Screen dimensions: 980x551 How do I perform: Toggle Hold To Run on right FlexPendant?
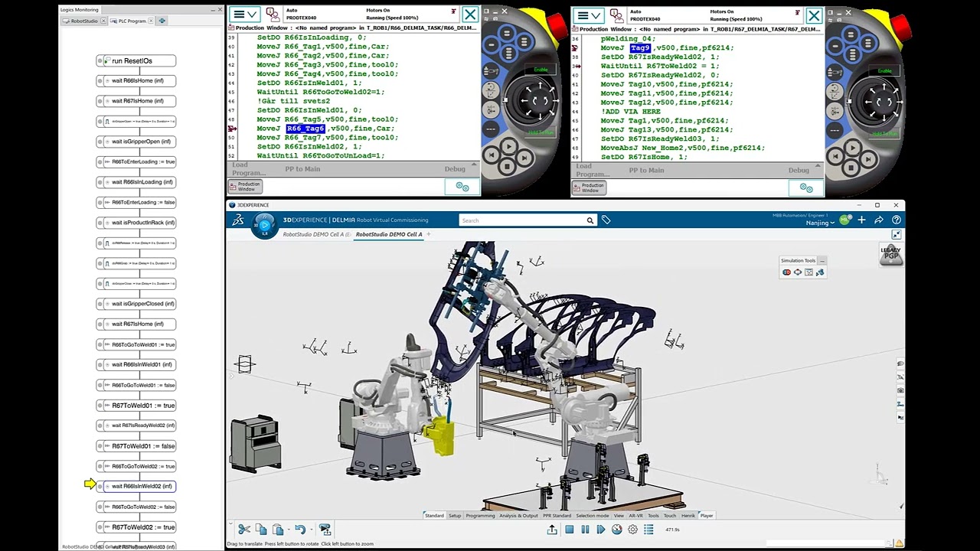pos(884,133)
